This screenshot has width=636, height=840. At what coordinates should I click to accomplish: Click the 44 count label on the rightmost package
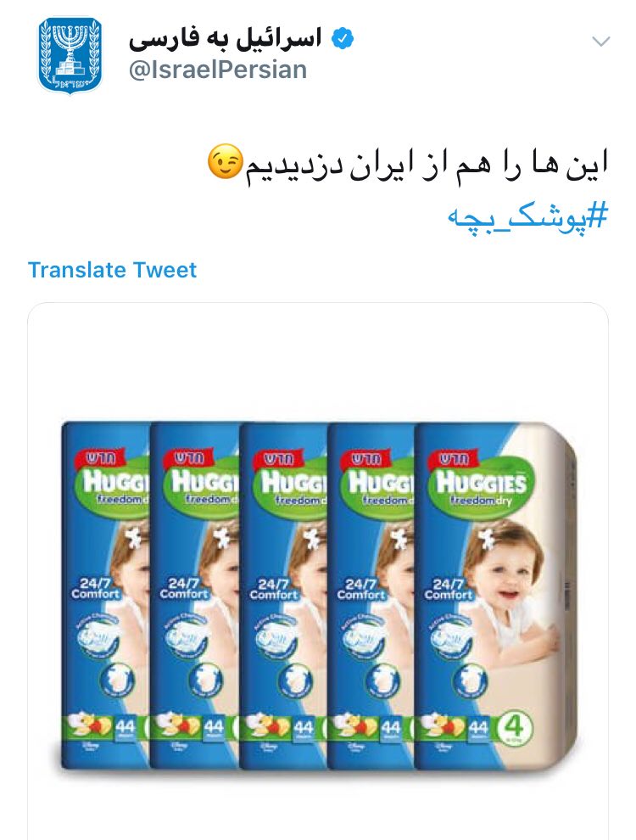click(x=478, y=727)
